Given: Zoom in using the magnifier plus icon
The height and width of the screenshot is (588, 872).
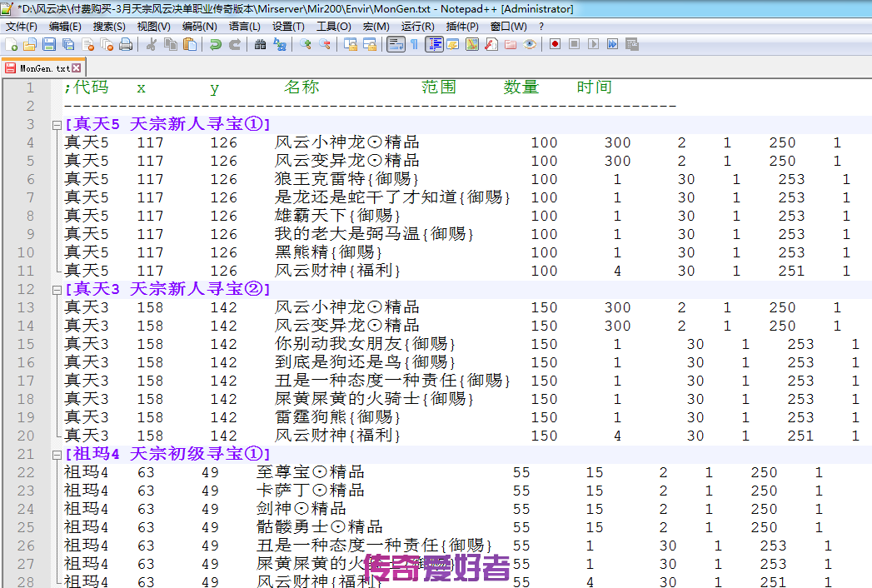Looking at the screenshot, I should point(306,44).
